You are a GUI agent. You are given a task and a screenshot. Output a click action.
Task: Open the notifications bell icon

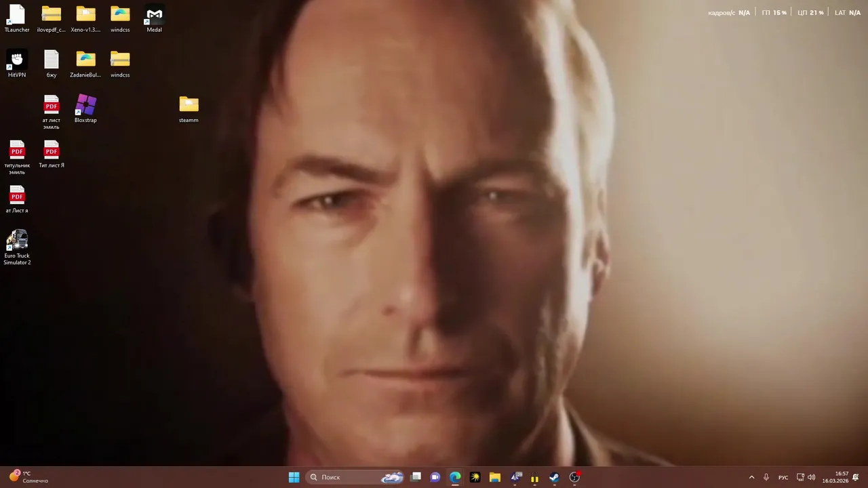pyautogui.click(x=856, y=477)
